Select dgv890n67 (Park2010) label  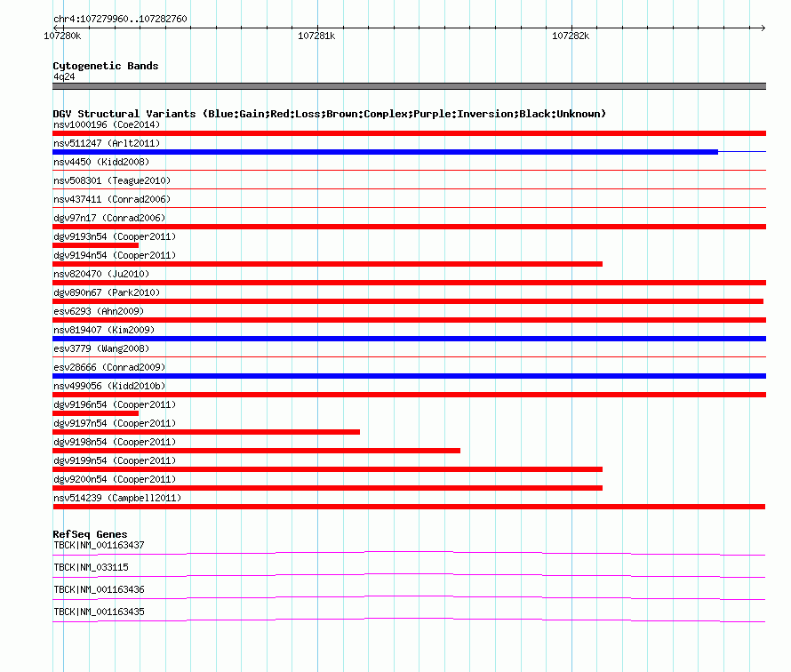point(107,292)
